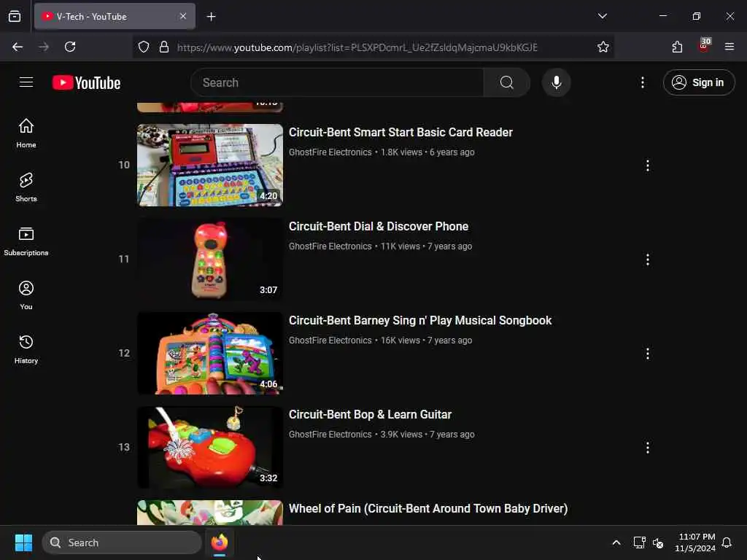Open action menu for Barney Songbook

(x=647, y=354)
